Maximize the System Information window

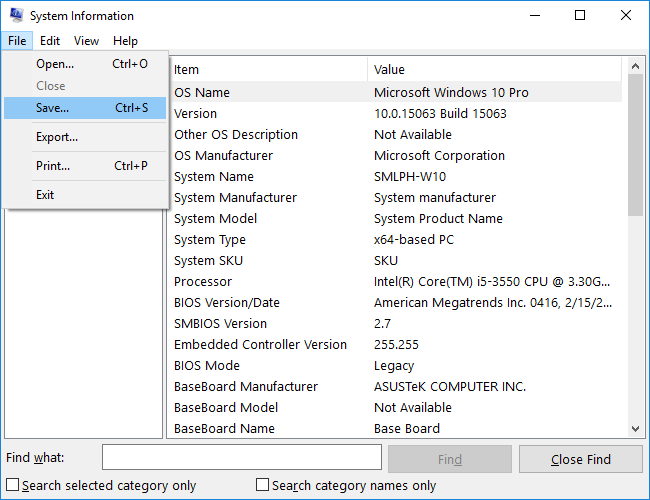point(580,15)
